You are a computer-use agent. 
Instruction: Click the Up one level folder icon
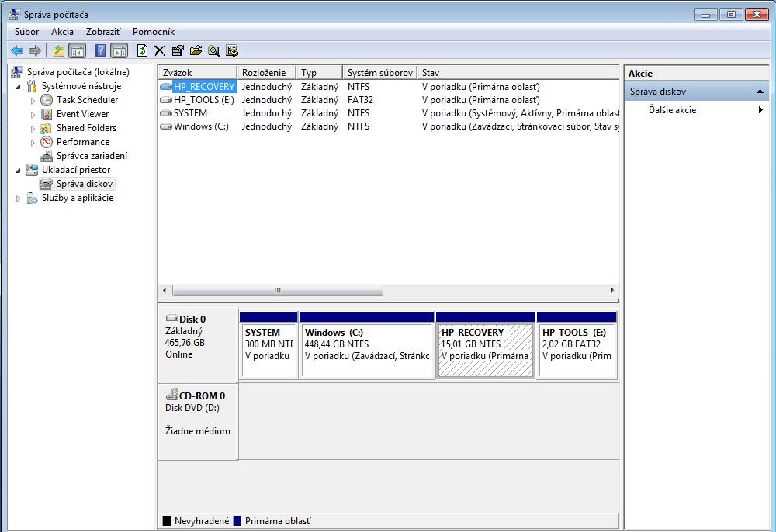(x=59, y=50)
